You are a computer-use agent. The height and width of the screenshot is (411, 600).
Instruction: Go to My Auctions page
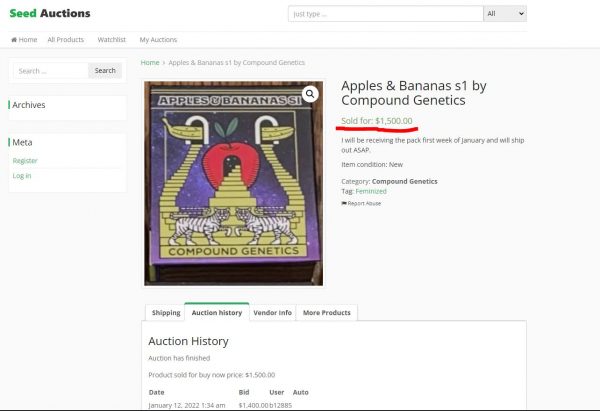point(158,39)
